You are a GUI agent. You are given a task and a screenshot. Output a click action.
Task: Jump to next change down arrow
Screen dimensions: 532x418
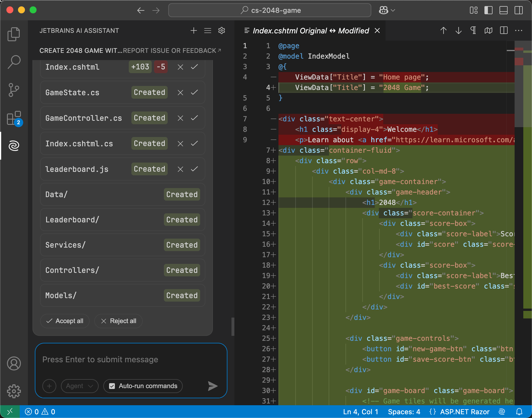pos(458,30)
